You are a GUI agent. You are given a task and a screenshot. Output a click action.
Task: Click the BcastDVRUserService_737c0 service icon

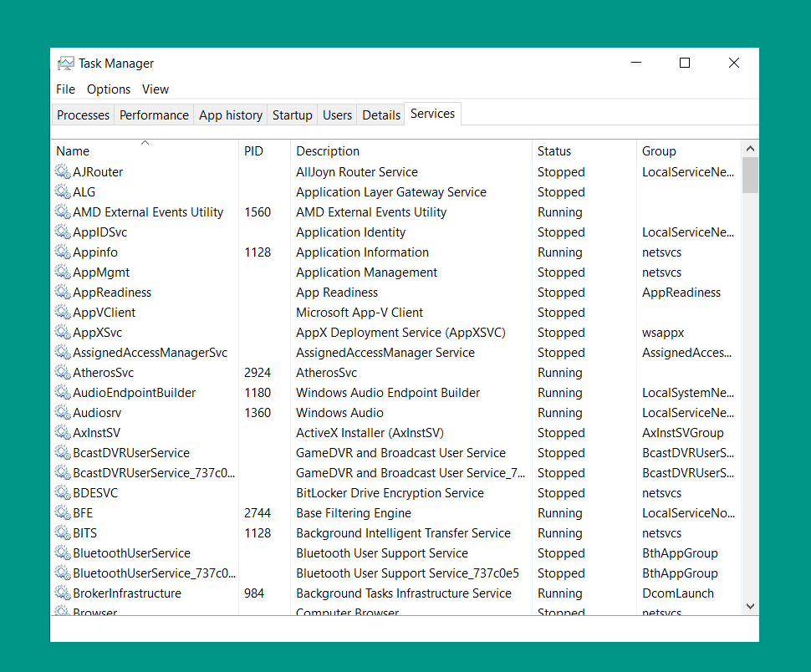(63, 472)
